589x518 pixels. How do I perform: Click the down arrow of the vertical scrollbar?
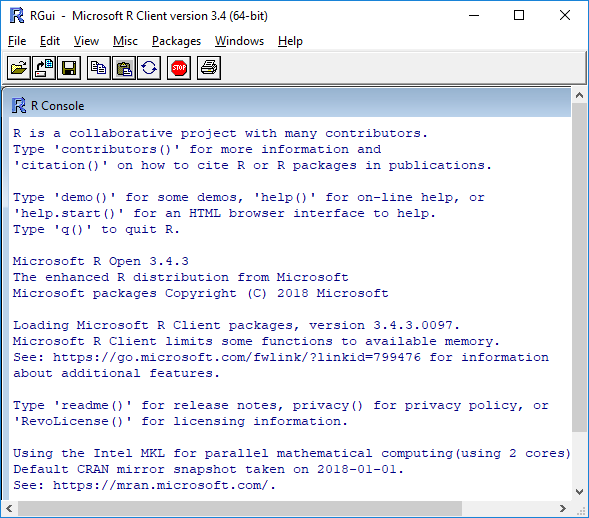pyautogui.click(x=579, y=492)
